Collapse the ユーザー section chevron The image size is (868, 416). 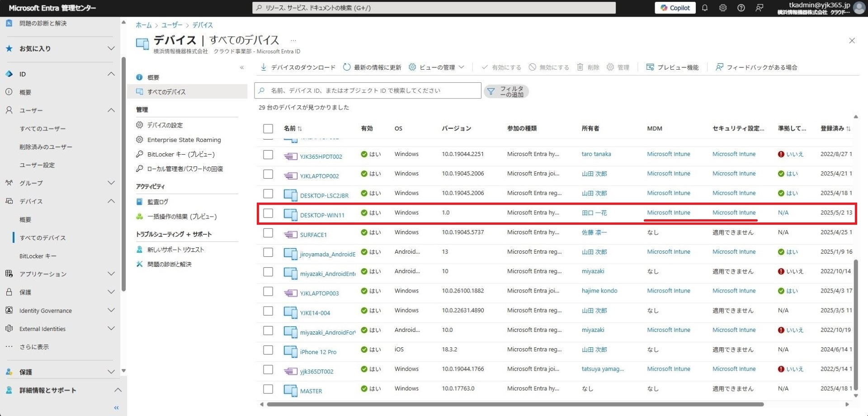[111, 110]
